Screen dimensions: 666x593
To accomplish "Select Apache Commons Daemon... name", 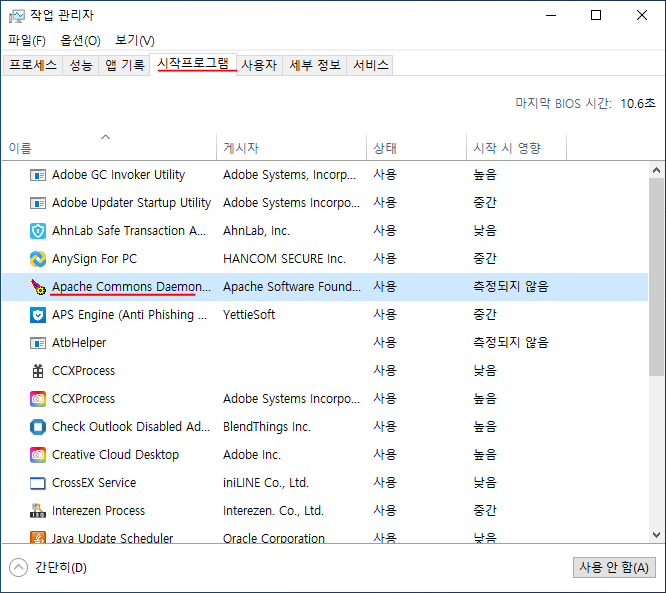I will coord(131,287).
